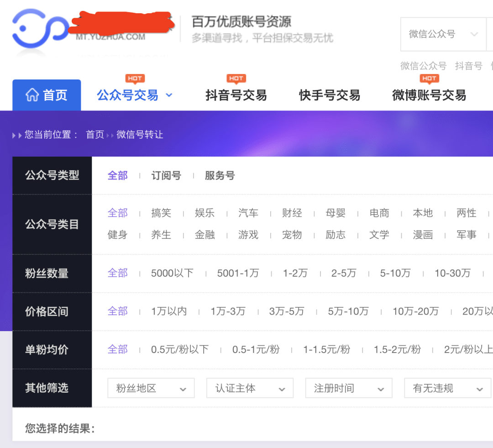
Task: Go to 微博账号交易 tab
Action: point(429,95)
